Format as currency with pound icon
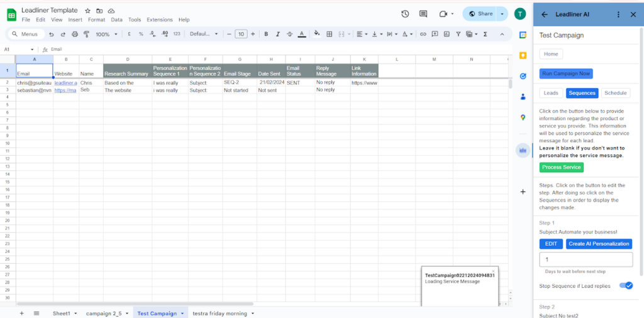This screenshot has width=644, height=318. click(x=130, y=34)
